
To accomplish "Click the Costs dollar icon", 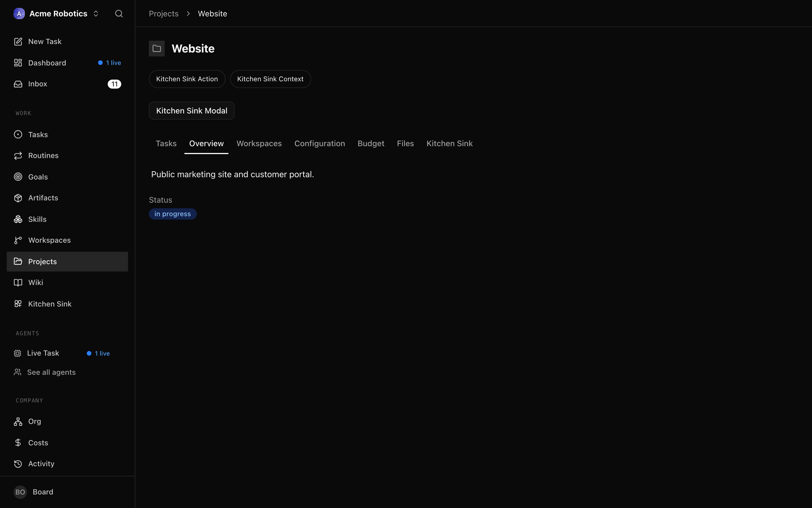I will [x=18, y=443].
